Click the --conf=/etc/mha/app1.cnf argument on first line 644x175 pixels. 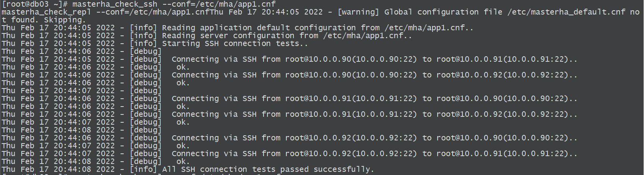point(219,4)
